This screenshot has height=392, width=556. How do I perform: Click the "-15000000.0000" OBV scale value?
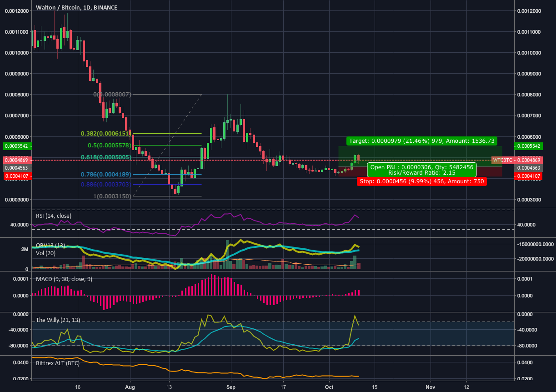pyautogui.click(x=535, y=244)
